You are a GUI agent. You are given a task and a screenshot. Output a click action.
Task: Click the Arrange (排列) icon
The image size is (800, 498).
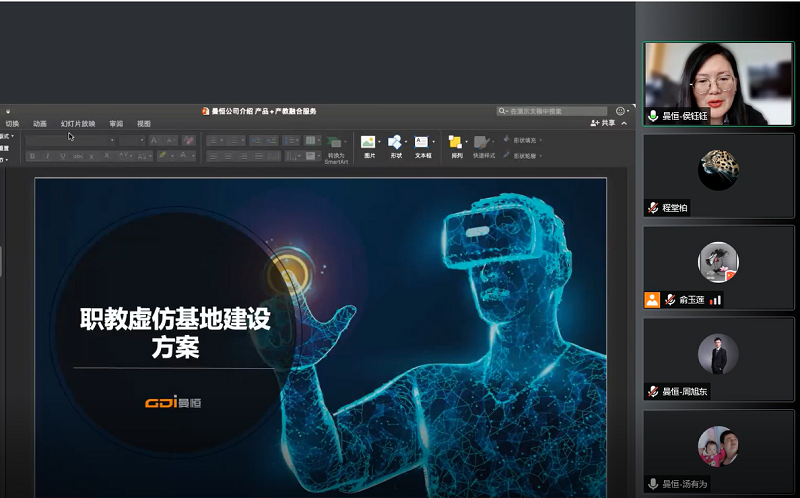tap(455, 143)
